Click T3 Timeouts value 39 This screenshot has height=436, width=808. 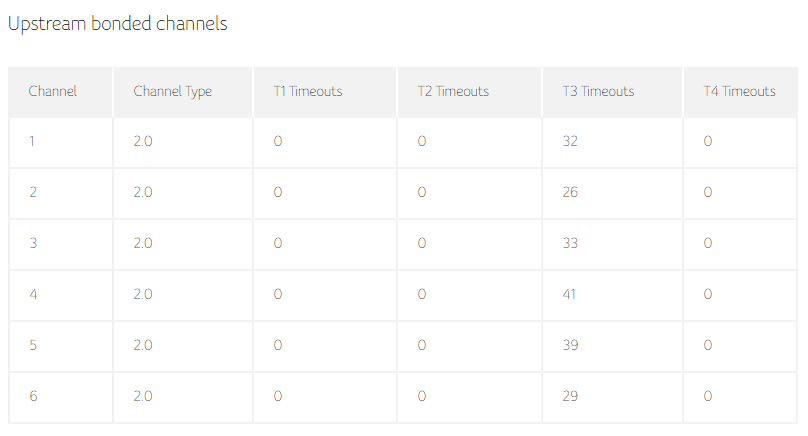tap(570, 345)
